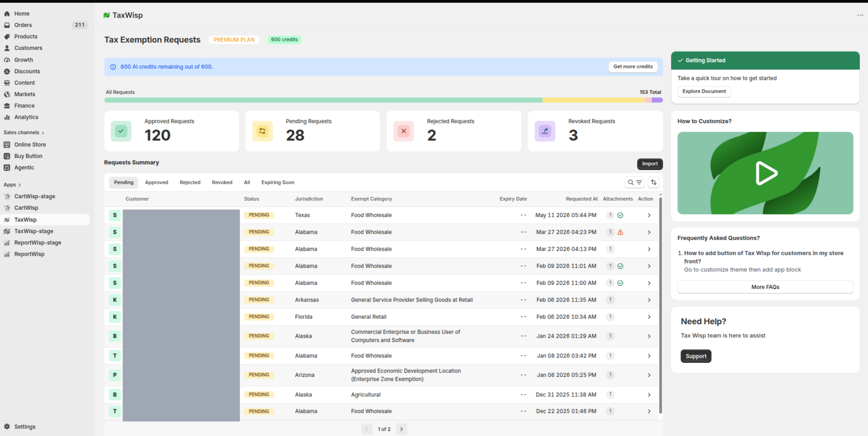
Task: Click the three-dot menu at top right
Action: coord(860,15)
